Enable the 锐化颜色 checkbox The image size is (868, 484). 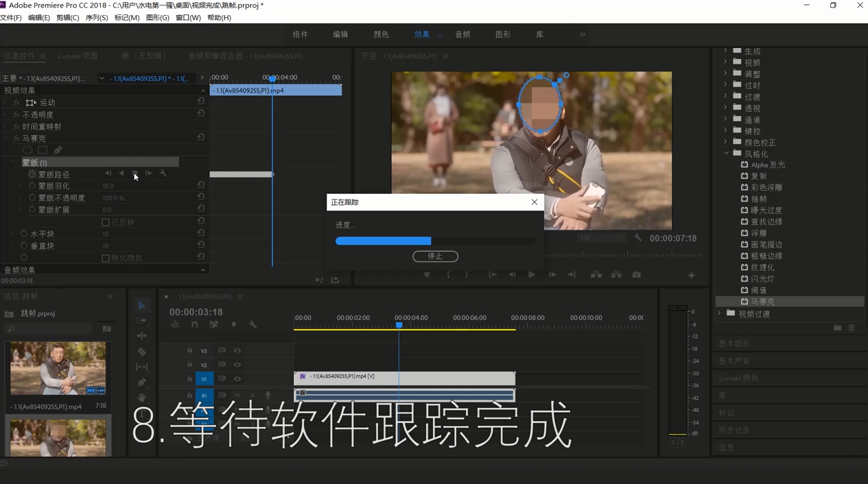pos(106,258)
